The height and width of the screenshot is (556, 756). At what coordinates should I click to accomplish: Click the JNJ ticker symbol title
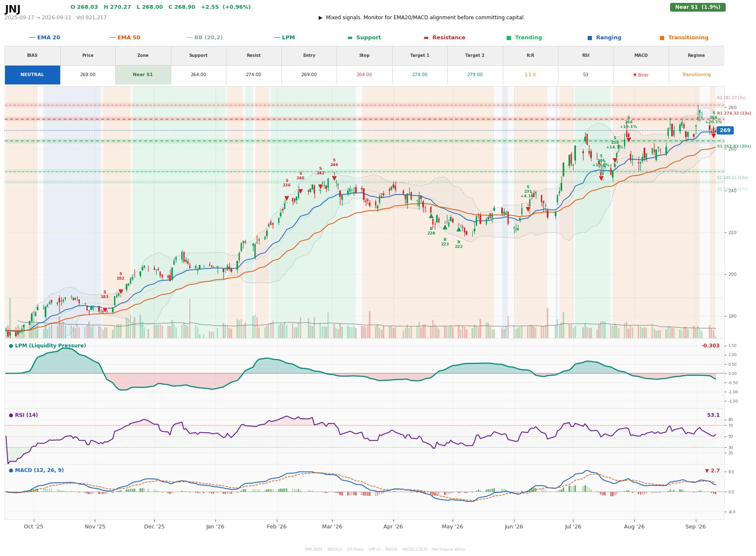pos(13,9)
